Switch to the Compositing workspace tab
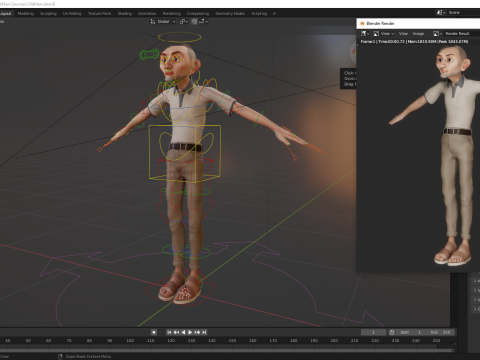This screenshot has width=480, height=360. point(198,13)
